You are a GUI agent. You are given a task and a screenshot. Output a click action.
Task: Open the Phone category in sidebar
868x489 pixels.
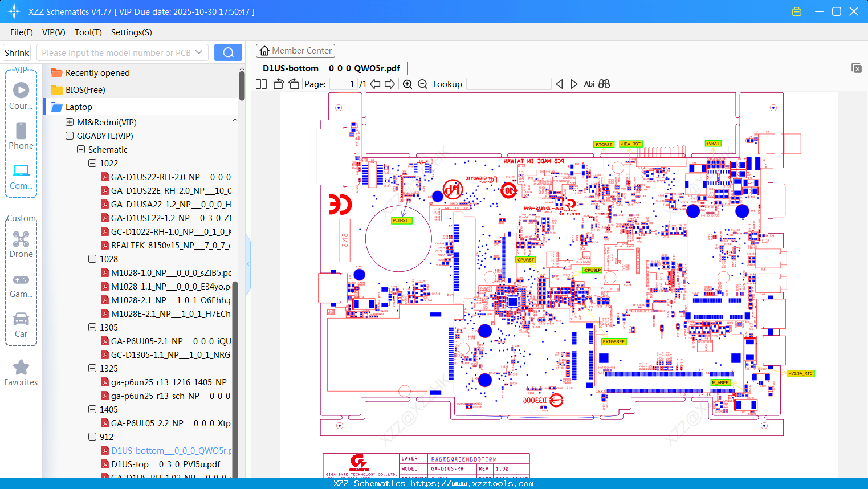point(21,136)
